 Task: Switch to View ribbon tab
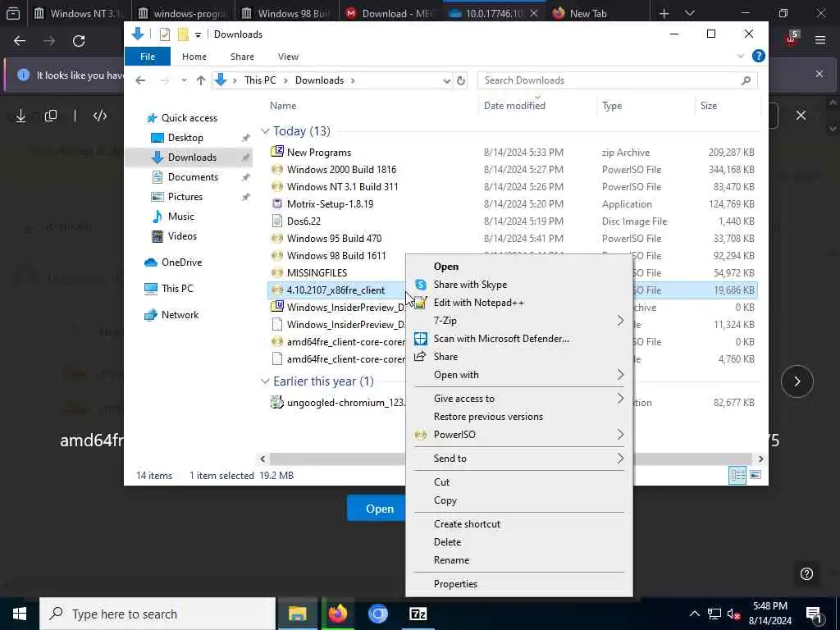288,57
